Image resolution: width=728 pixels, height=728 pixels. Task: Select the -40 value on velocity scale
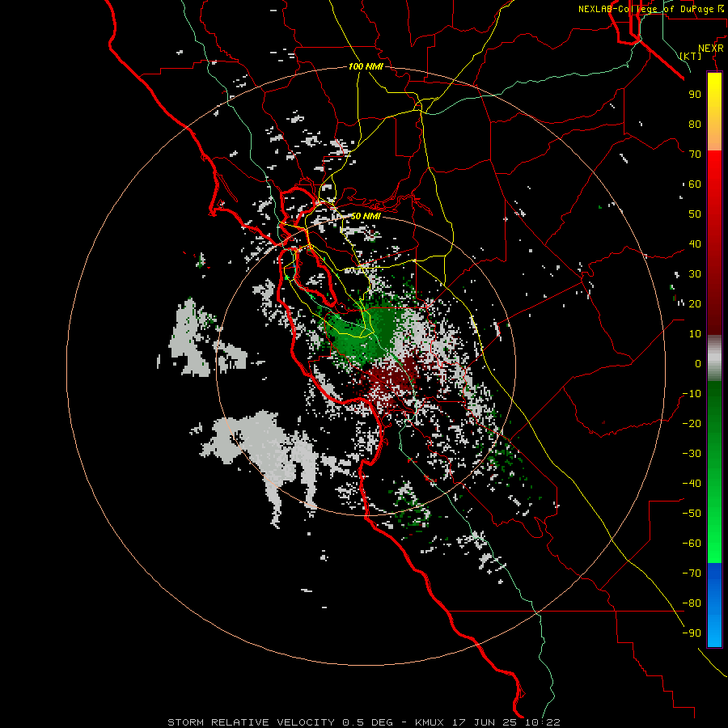[692, 484]
